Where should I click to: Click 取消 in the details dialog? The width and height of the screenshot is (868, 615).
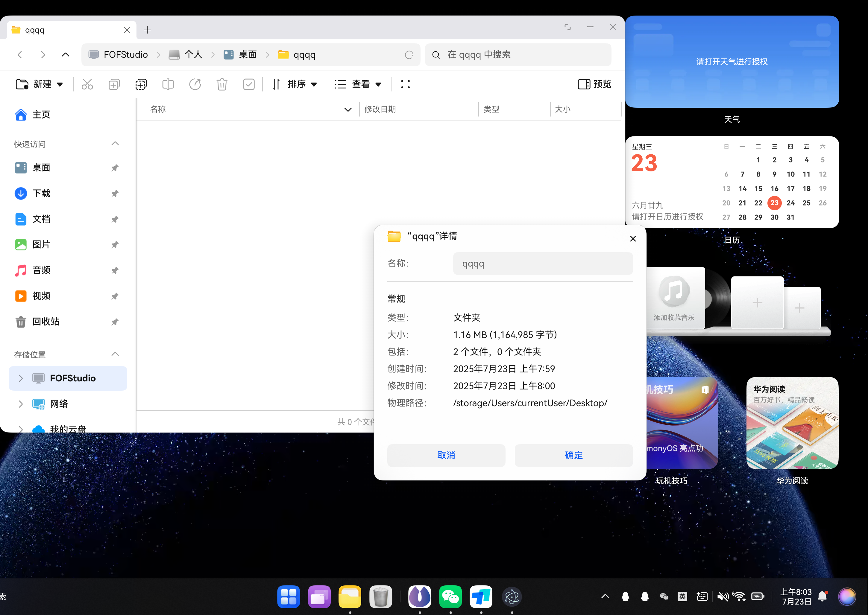[446, 455]
